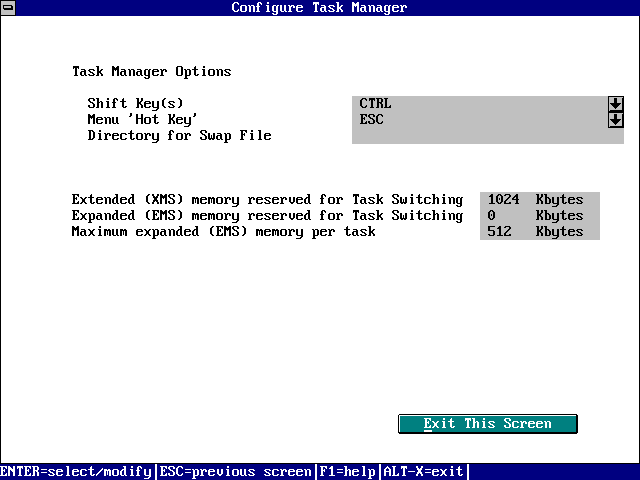
Task: Select the 512 Kbytes per-task memory field
Action: (539, 232)
